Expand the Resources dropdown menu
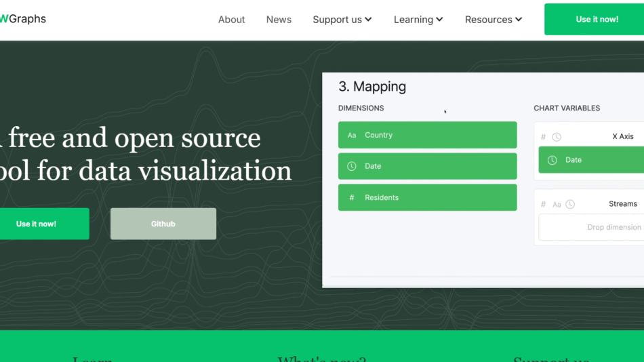 click(x=493, y=20)
